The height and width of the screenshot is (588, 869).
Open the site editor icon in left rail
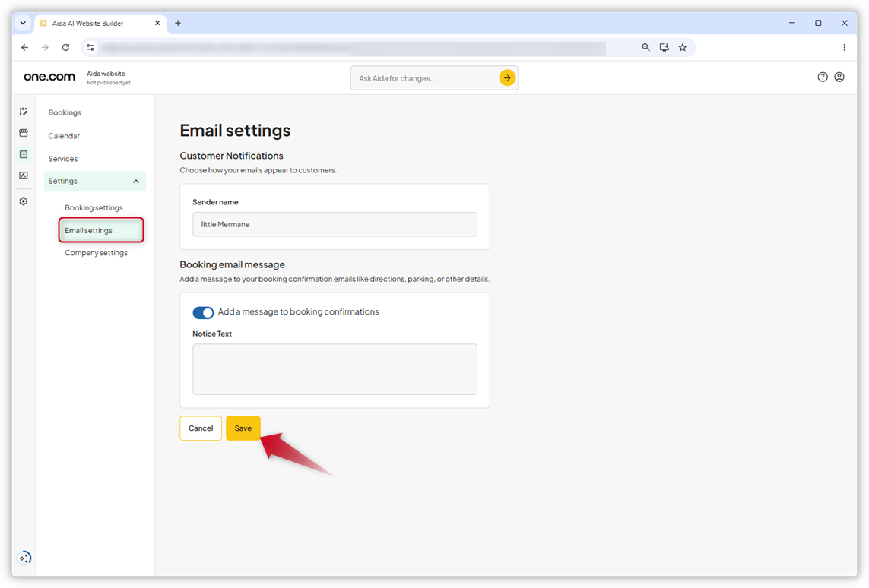24,111
